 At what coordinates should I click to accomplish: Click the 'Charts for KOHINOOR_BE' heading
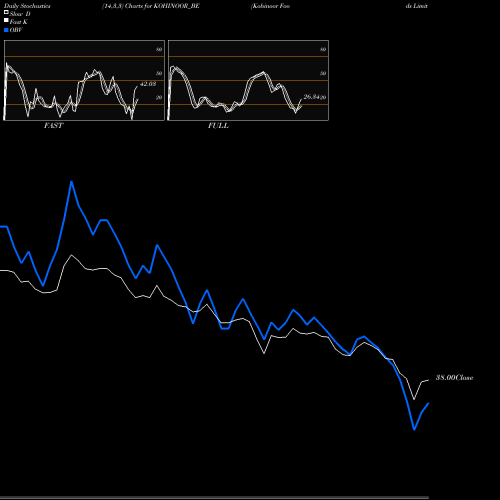(162, 6)
